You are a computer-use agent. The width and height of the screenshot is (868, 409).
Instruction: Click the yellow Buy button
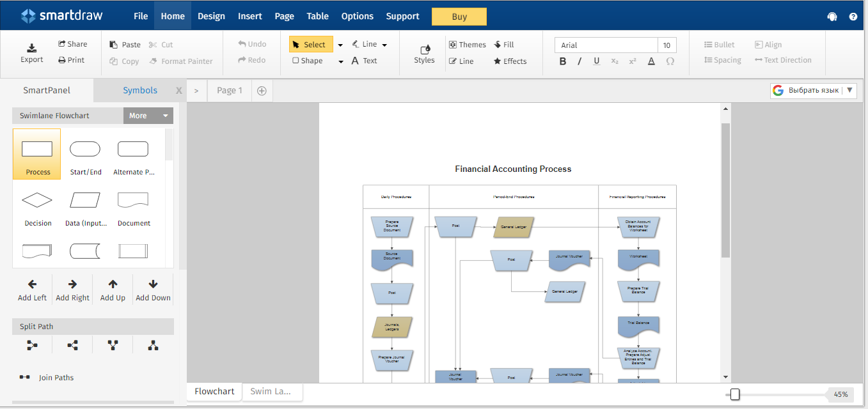point(459,17)
